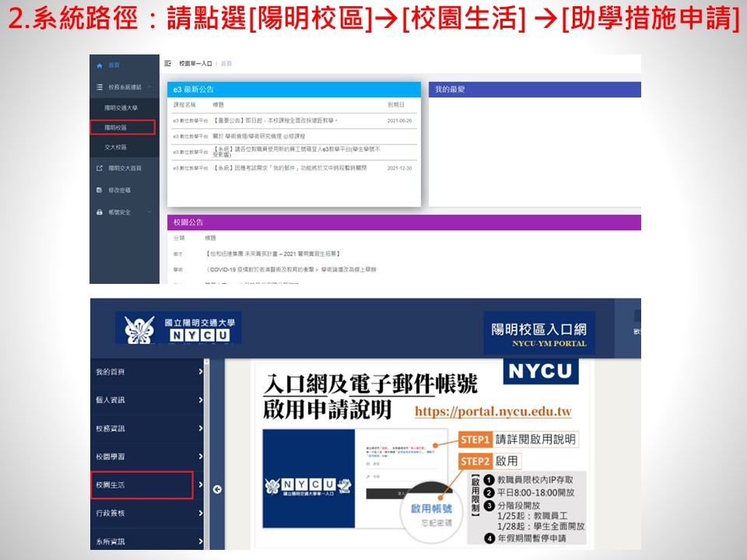Open 校務資訊 in the portal menu
Image resolution: width=747 pixels, height=560 pixels.
pyautogui.click(x=110, y=429)
